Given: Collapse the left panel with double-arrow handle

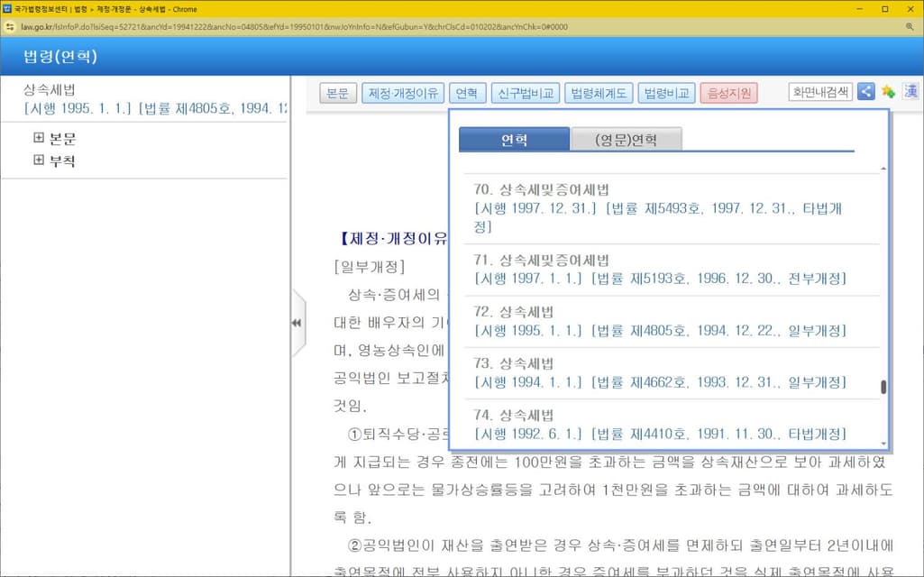Looking at the screenshot, I should pos(296,323).
